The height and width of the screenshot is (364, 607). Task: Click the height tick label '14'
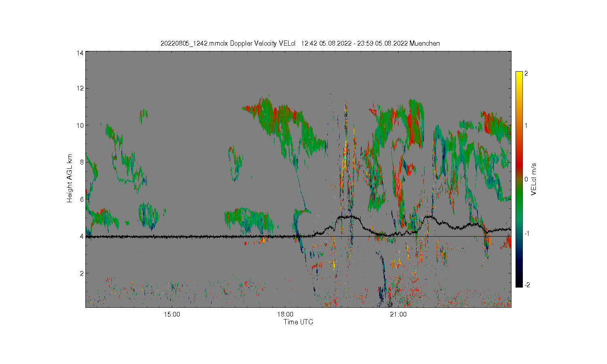pyautogui.click(x=81, y=53)
